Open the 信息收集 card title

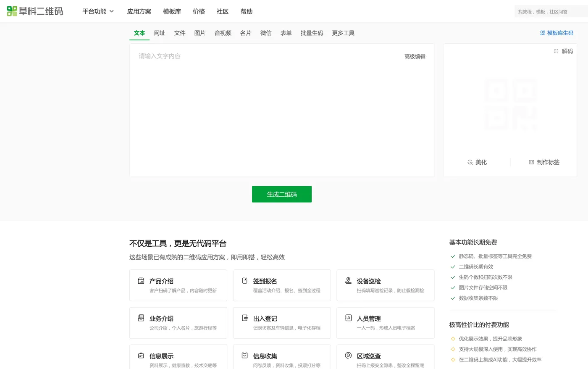coord(265,356)
